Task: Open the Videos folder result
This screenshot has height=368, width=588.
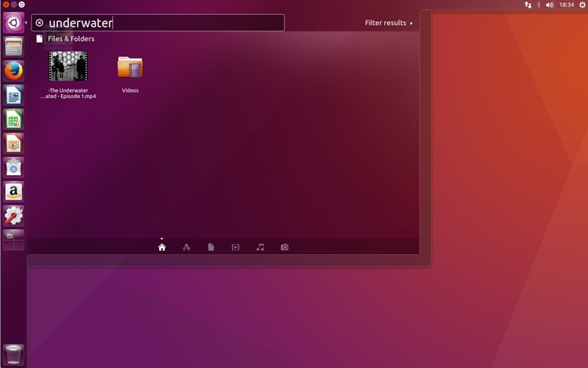Action: 130,74
